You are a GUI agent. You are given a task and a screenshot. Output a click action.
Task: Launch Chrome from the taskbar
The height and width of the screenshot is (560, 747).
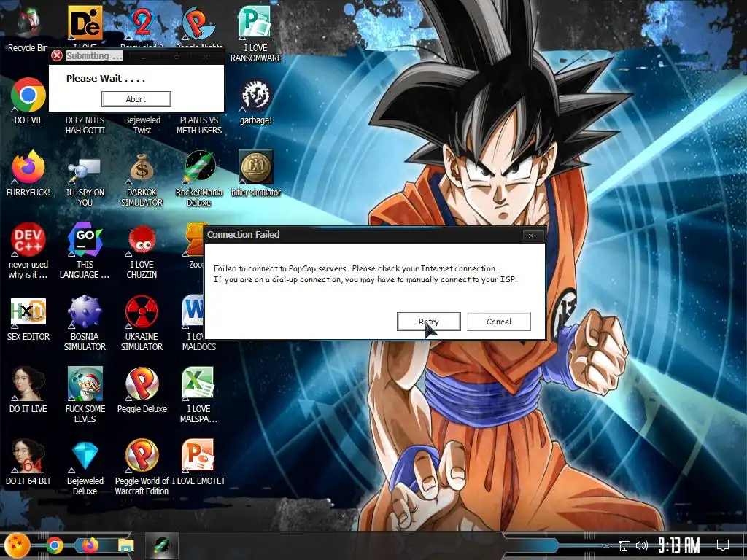pos(54,545)
